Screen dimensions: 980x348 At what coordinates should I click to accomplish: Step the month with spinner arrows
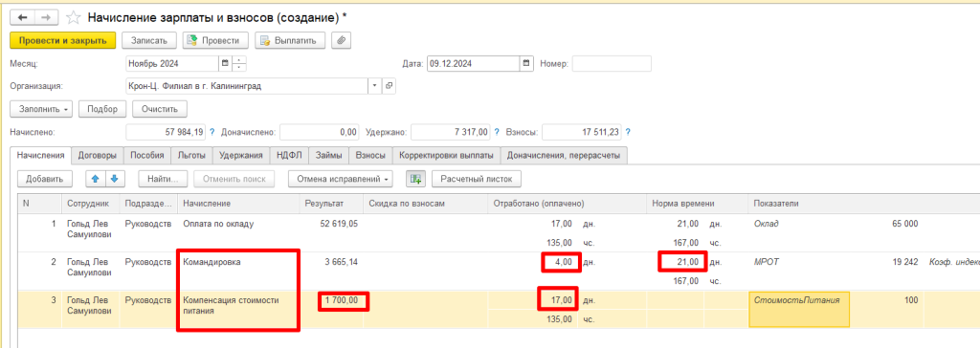[x=240, y=63]
